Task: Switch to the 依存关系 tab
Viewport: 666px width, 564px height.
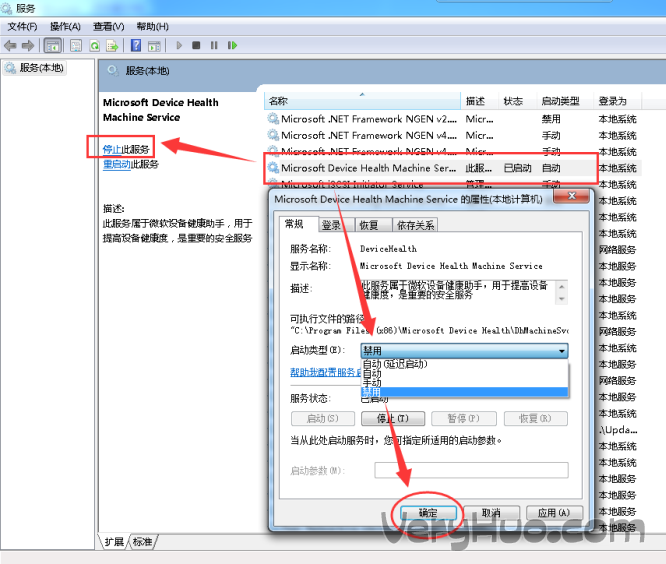Action: (x=415, y=225)
